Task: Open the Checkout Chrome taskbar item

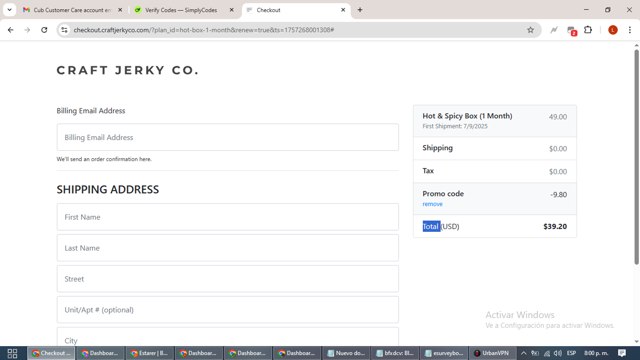Action: pyautogui.click(x=51, y=353)
